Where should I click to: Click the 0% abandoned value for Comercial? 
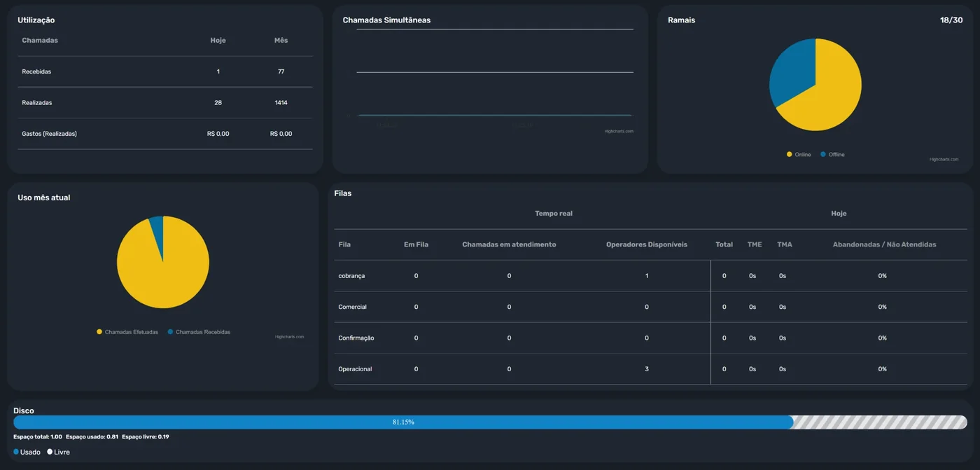[883, 307]
